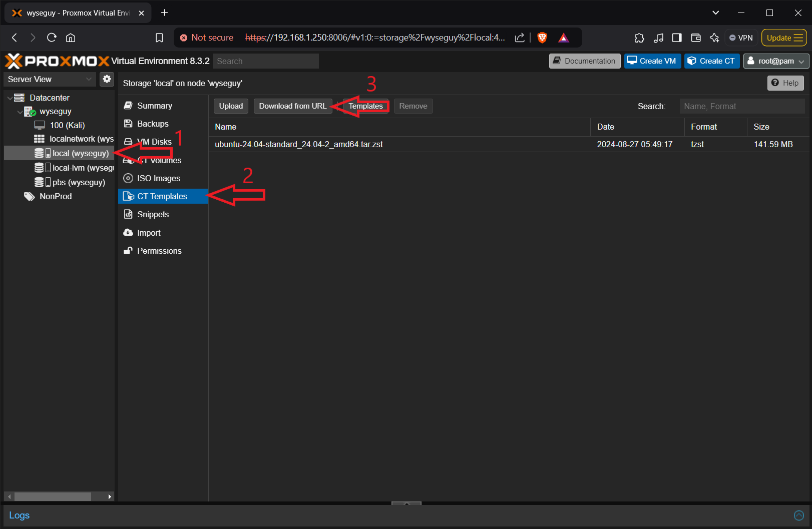Click the Proxmox logo
The width and height of the screenshot is (812, 529).
(x=57, y=61)
